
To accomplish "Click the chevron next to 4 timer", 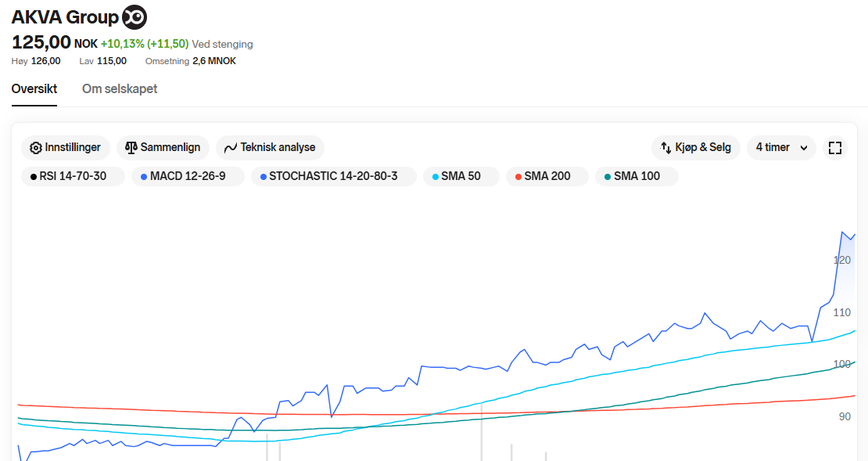I will pyautogui.click(x=804, y=148).
